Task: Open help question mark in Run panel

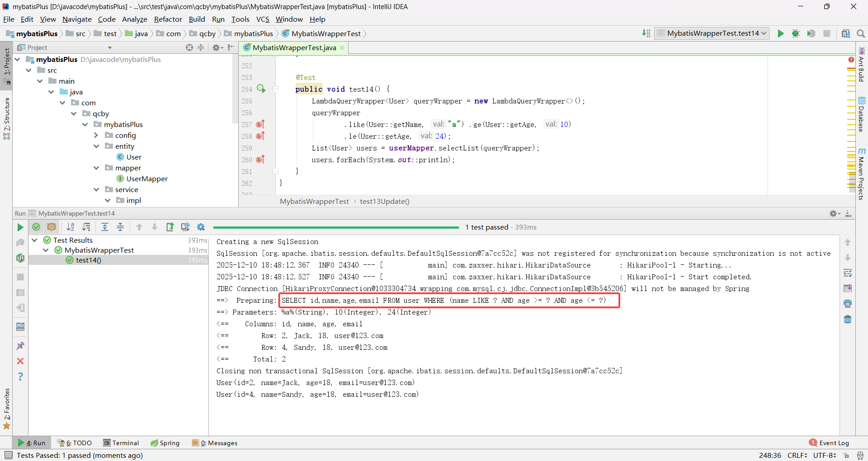Action: 20,376
